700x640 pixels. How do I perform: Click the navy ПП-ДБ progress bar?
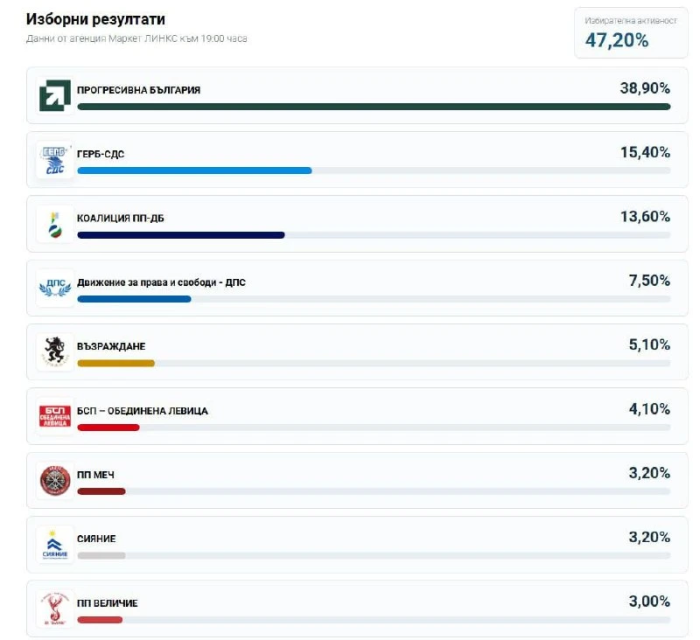(180, 235)
